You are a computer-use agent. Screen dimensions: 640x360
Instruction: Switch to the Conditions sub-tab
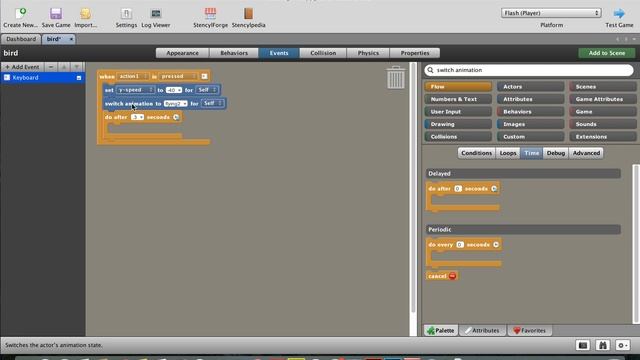[x=476, y=153]
